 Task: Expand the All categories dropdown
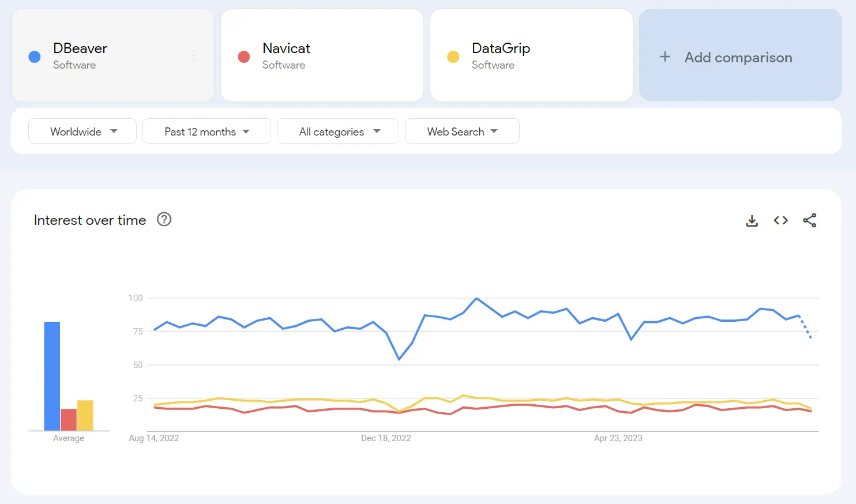338,131
